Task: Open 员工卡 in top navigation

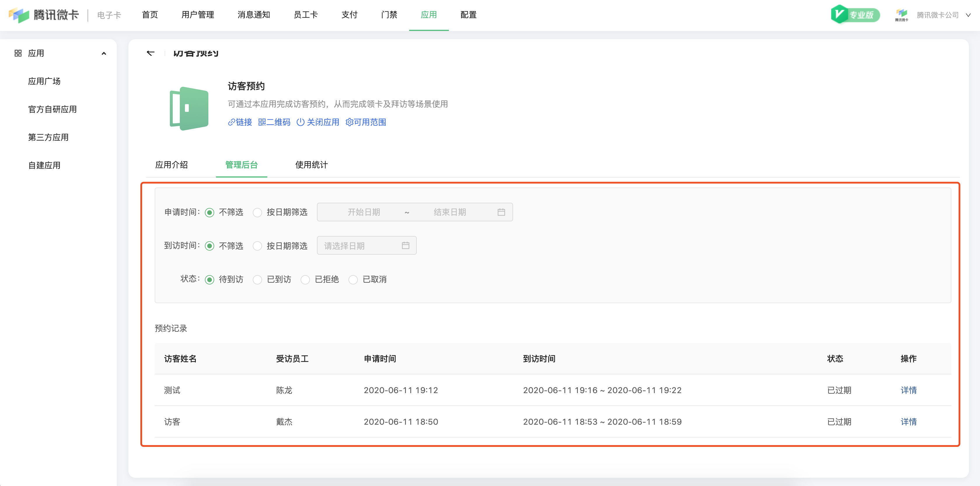Action: (306, 15)
